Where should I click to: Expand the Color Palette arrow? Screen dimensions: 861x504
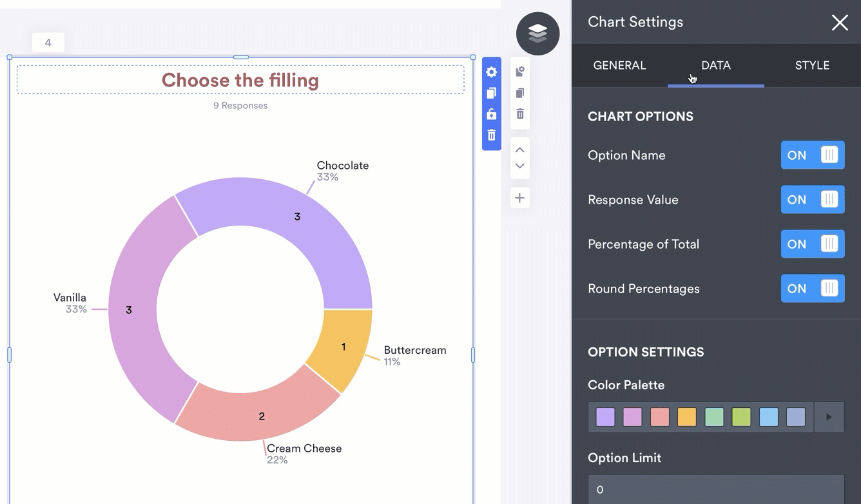click(829, 417)
